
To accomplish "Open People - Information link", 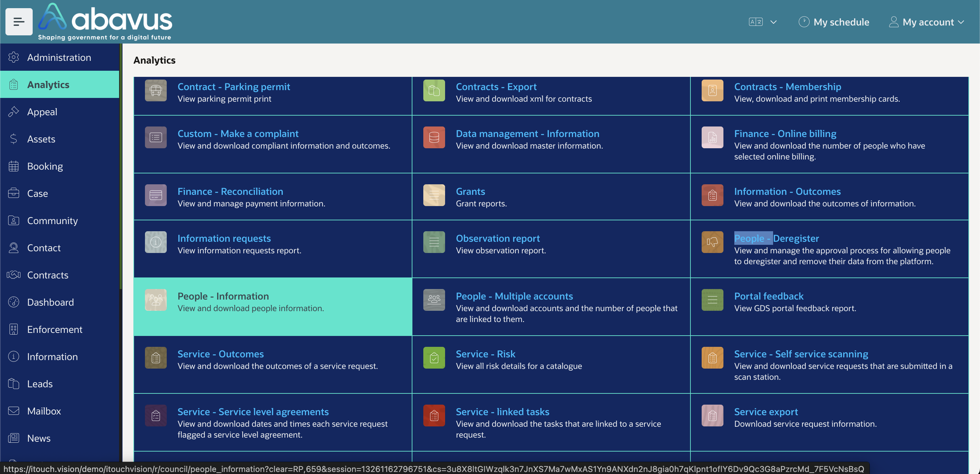I will [x=223, y=296].
